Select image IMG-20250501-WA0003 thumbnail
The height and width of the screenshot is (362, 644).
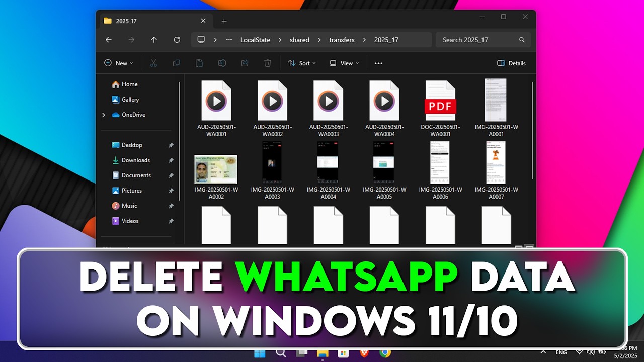(272, 162)
